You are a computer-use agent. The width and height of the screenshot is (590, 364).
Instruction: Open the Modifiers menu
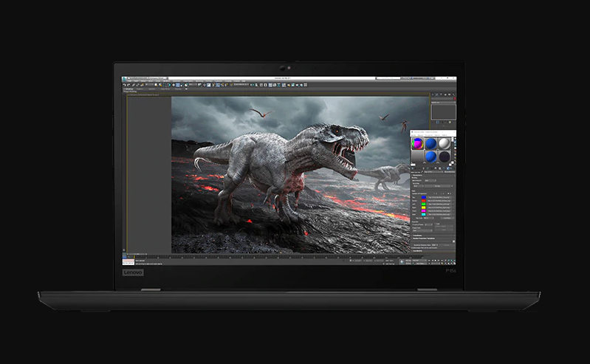(x=167, y=81)
